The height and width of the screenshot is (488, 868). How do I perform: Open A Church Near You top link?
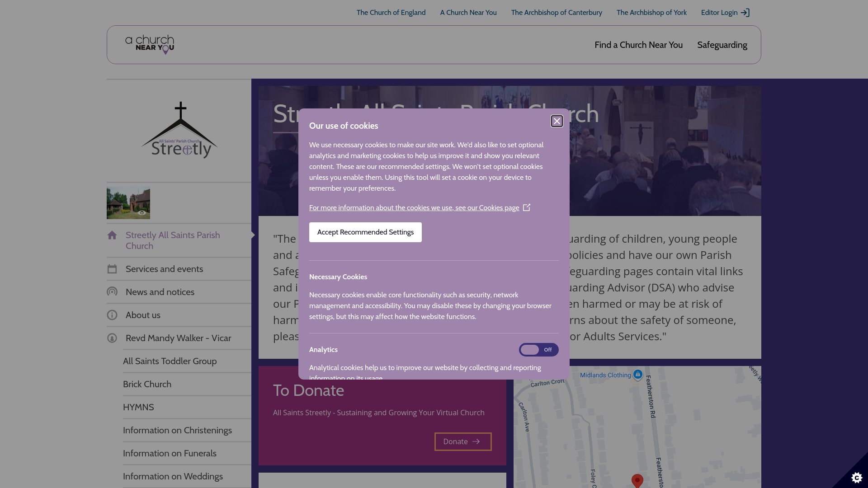point(468,13)
